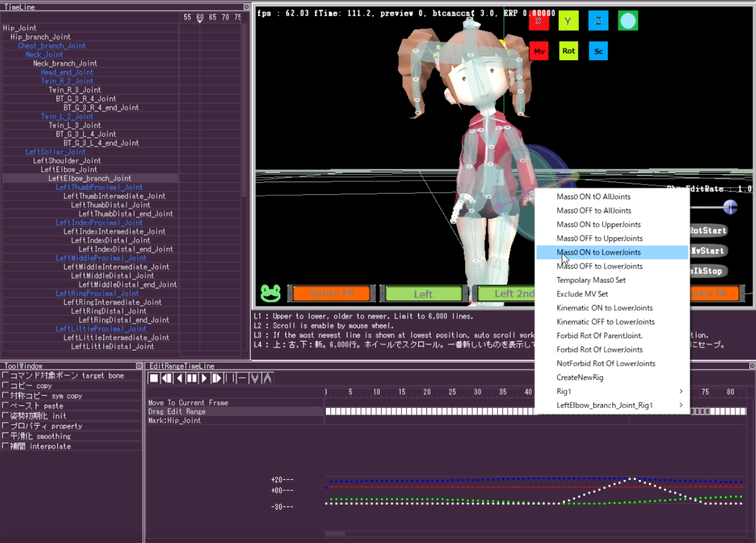Screen dimensions: 756x543
Task: Select the yellow Y axis icon
Action: pos(568,21)
